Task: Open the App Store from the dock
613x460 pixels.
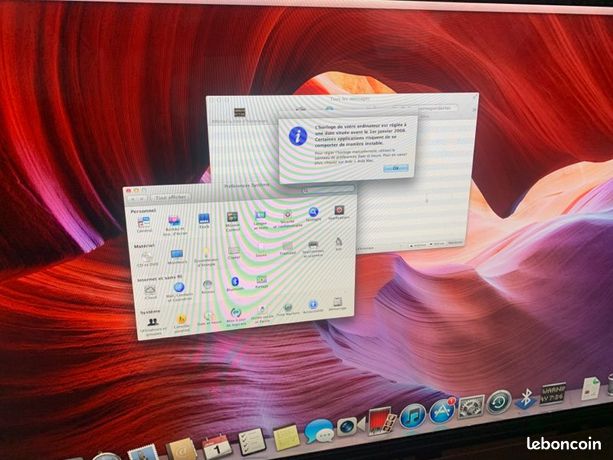Action: point(442,412)
